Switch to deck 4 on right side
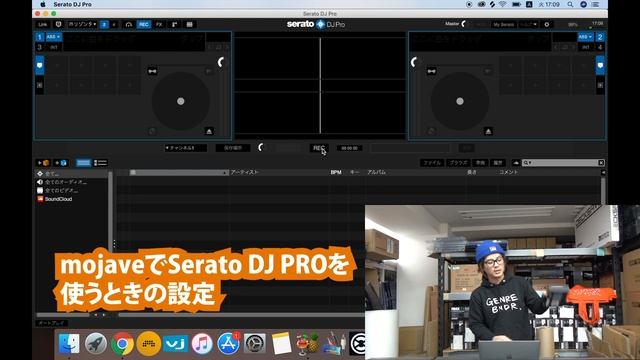 click(x=600, y=47)
